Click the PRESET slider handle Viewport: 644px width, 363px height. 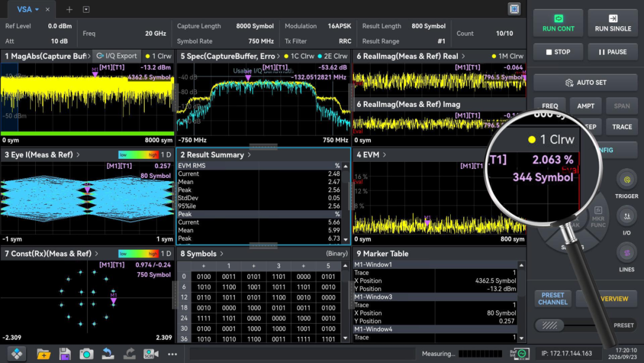pos(550,325)
